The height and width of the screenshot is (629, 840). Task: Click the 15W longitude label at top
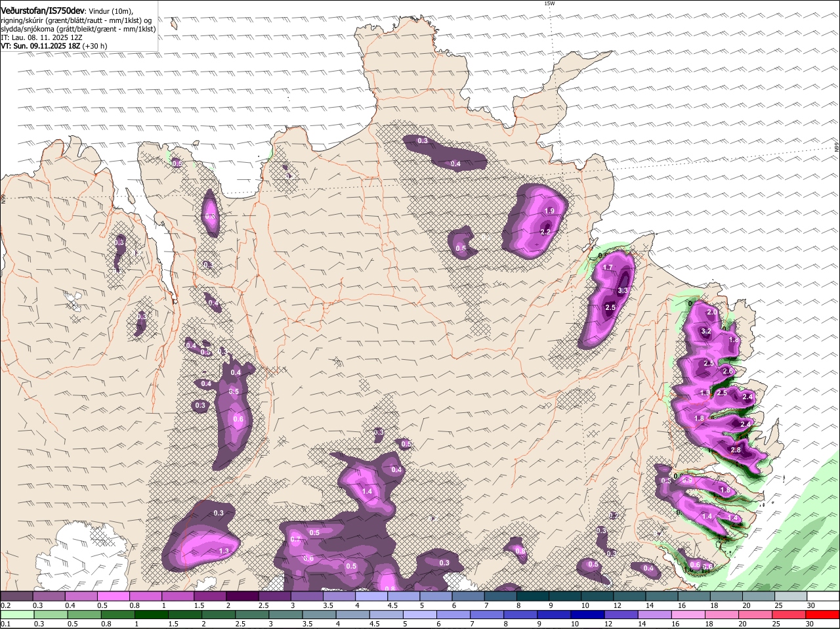coord(549,3)
